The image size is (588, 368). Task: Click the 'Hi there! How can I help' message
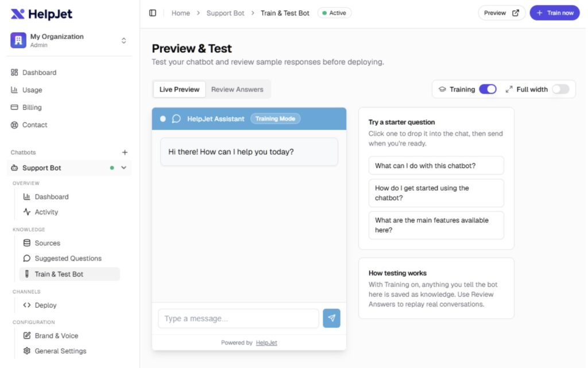pyautogui.click(x=249, y=152)
